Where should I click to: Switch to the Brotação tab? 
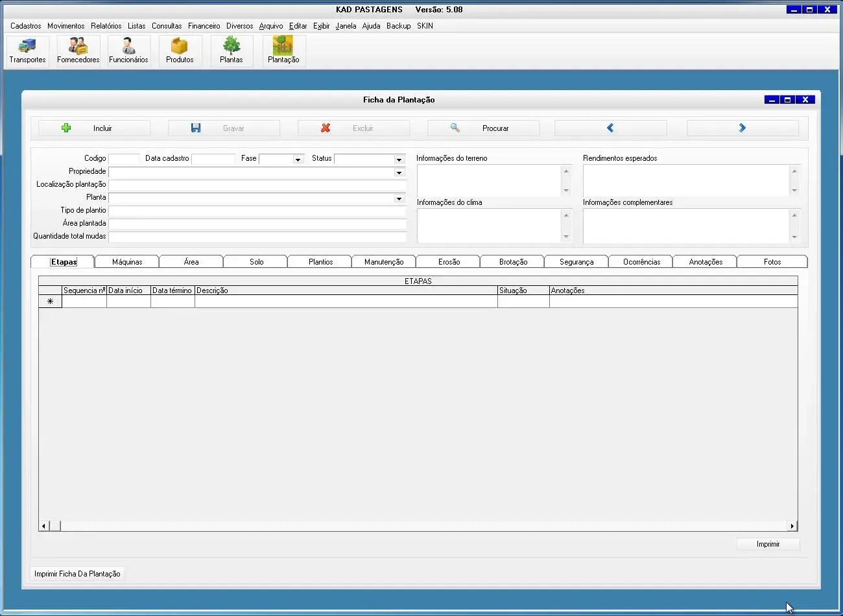click(513, 262)
